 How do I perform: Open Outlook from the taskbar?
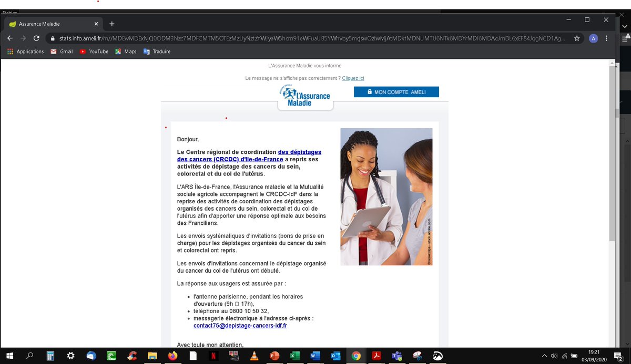tap(335, 356)
